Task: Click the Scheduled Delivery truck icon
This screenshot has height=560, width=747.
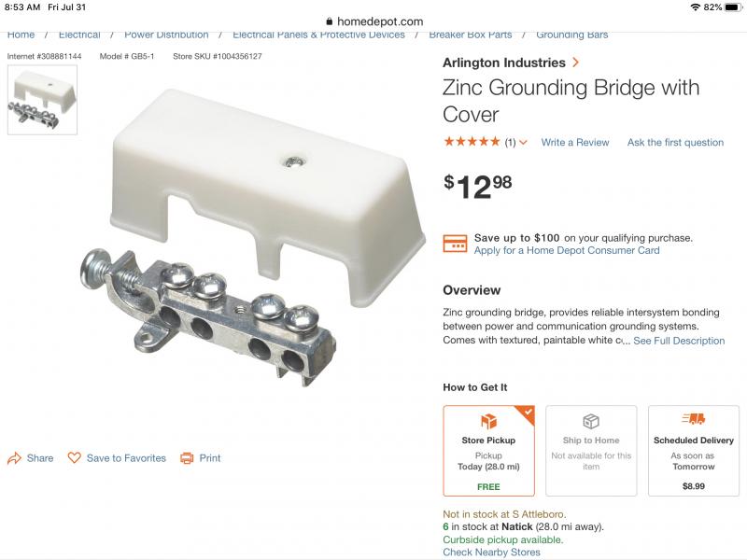Action: pyautogui.click(x=694, y=420)
